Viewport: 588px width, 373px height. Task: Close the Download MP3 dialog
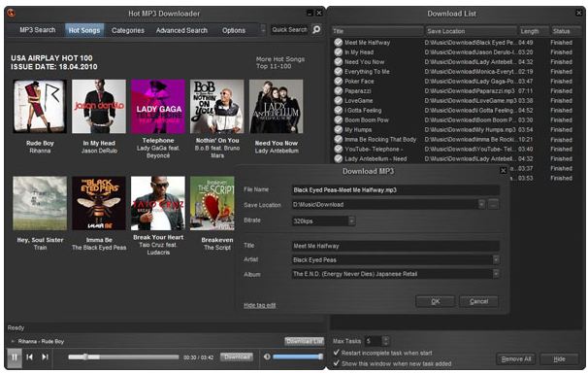pos(504,171)
